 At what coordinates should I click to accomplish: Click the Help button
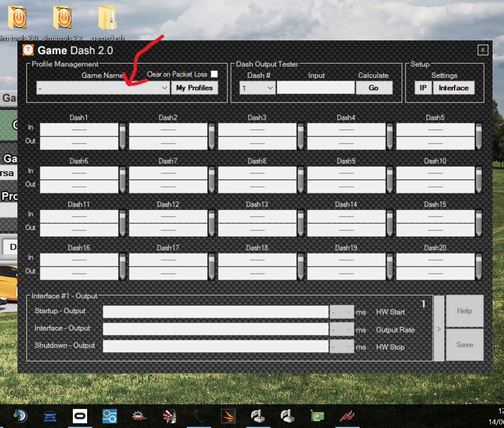[465, 311]
